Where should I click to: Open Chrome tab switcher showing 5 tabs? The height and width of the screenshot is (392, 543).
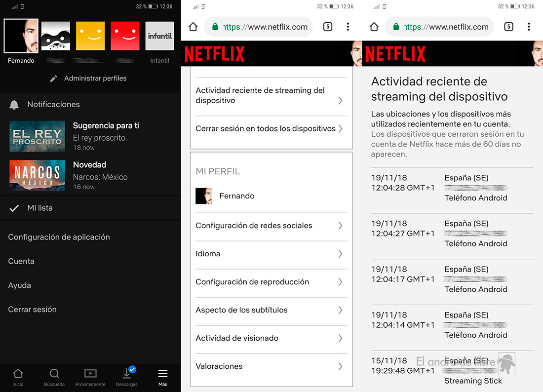click(328, 27)
